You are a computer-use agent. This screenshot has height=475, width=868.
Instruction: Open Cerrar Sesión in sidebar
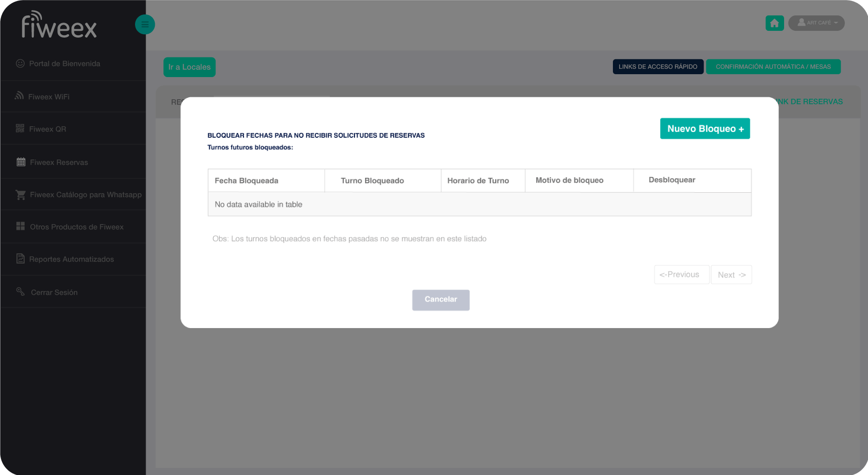(54, 292)
